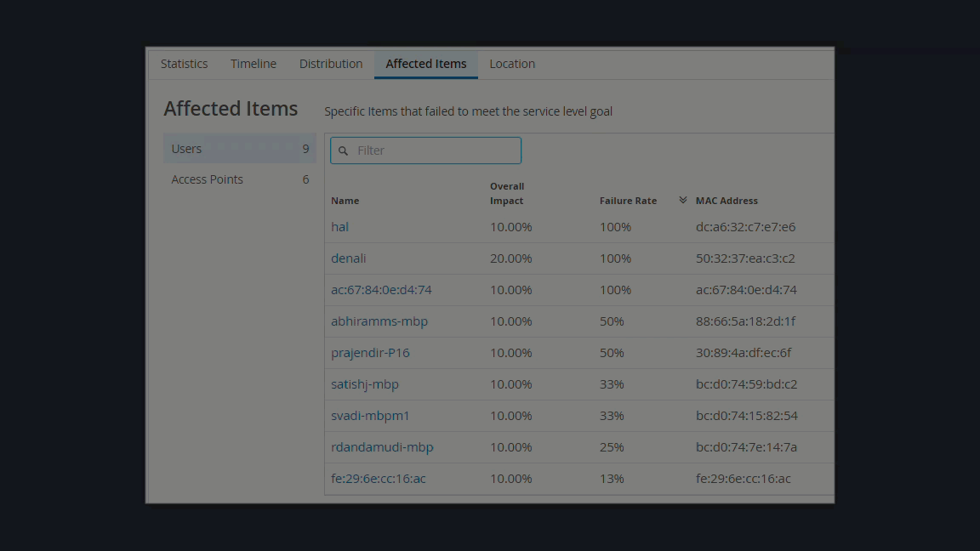The width and height of the screenshot is (980, 551).
Task: Go to the Location tab
Action: tap(512, 64)
